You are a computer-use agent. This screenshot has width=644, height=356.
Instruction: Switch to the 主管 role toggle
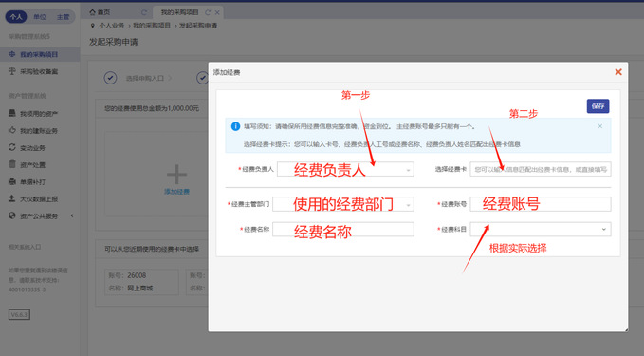63,17
